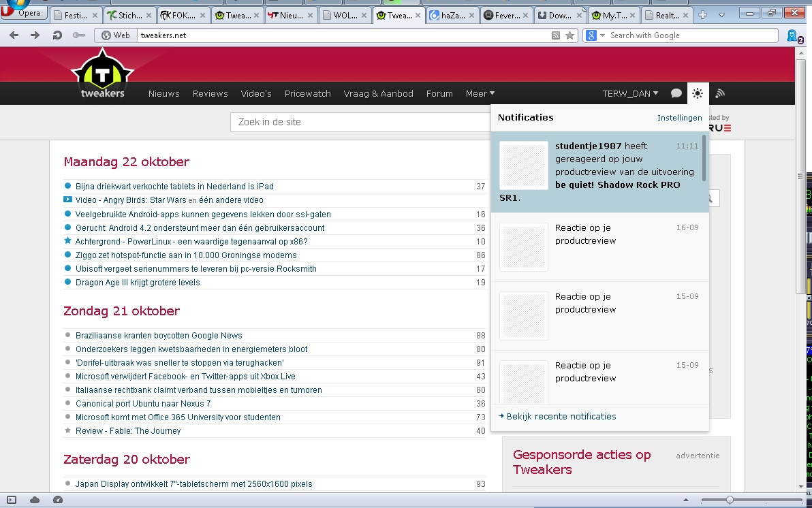This screenshot has height=508, width=812.
Task: Add a new tab with plus icon
Action: point(702,15)
